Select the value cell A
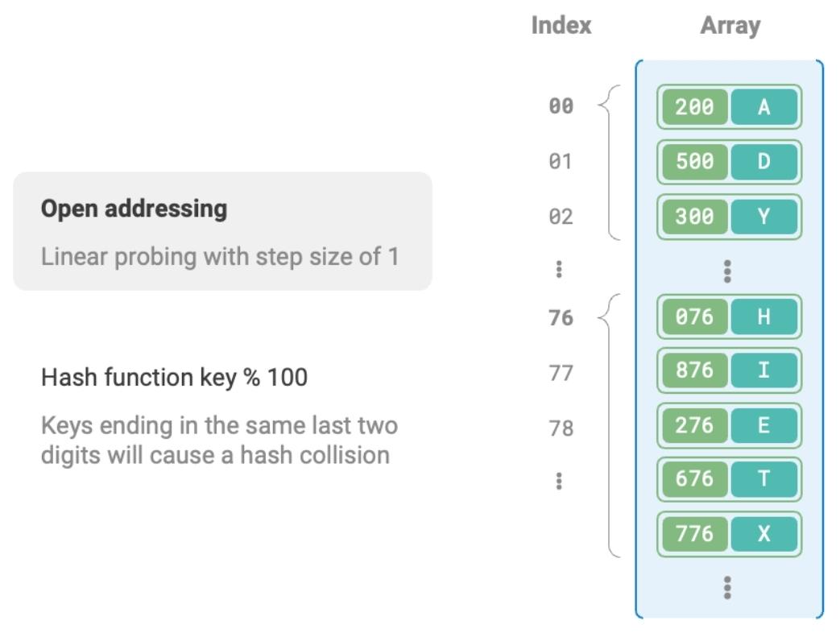 coord(763,106)
